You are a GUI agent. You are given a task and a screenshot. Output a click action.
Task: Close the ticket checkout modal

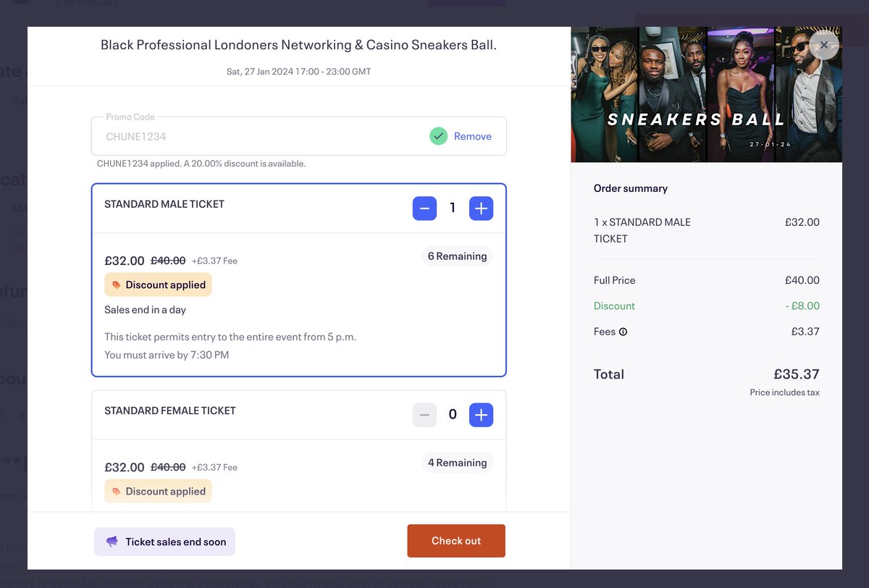[x=823, y=45]
